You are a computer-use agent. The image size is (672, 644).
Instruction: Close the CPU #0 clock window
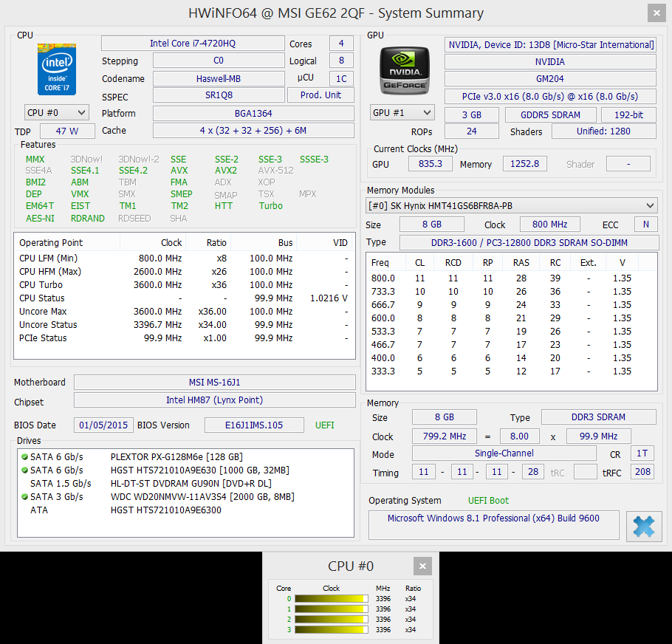click(x=422, y=566)
